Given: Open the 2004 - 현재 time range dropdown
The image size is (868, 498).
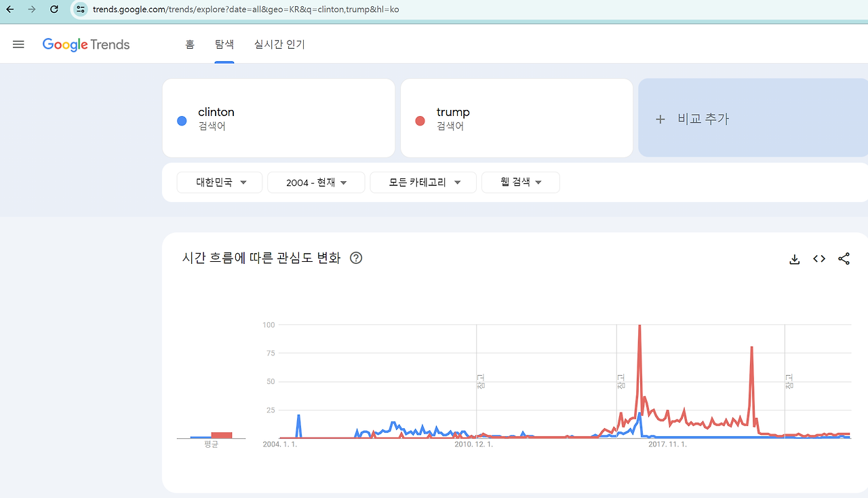Looking at the screenshot, I should (x=316, y=183).
